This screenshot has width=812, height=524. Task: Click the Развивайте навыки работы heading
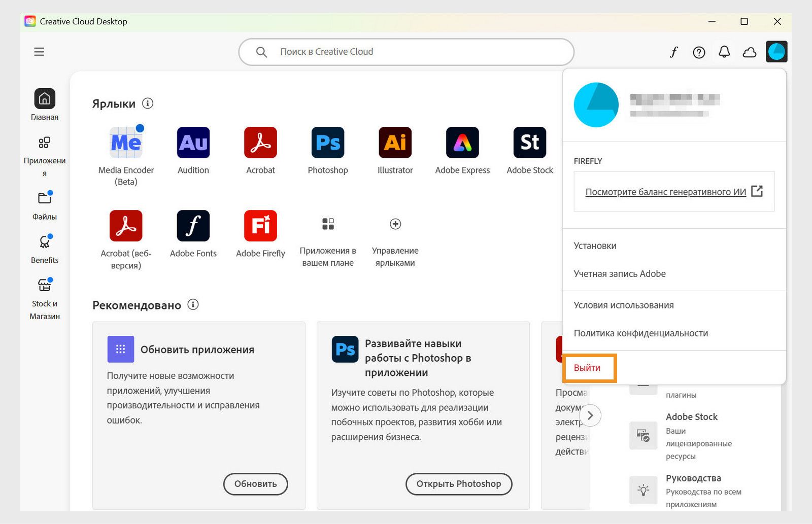418,358
